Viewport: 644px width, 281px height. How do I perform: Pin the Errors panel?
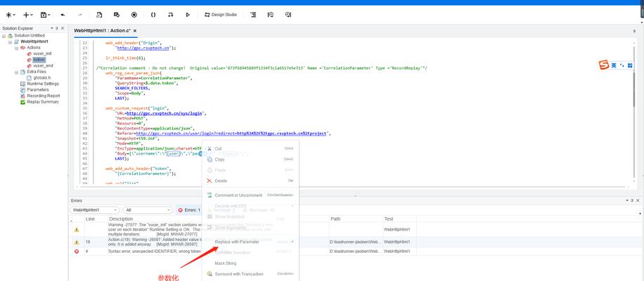[x=632, y=201]
